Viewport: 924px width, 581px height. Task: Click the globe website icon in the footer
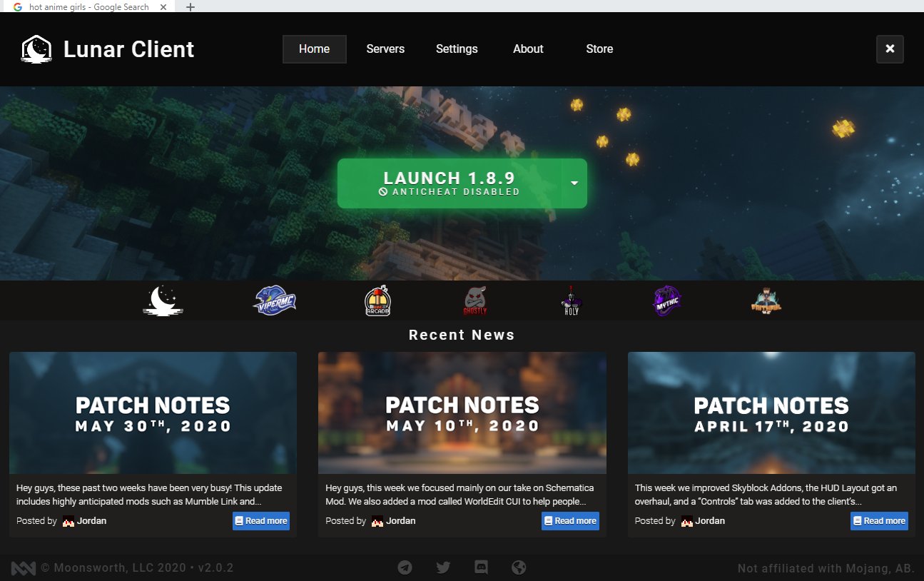[x=519, y=567]
